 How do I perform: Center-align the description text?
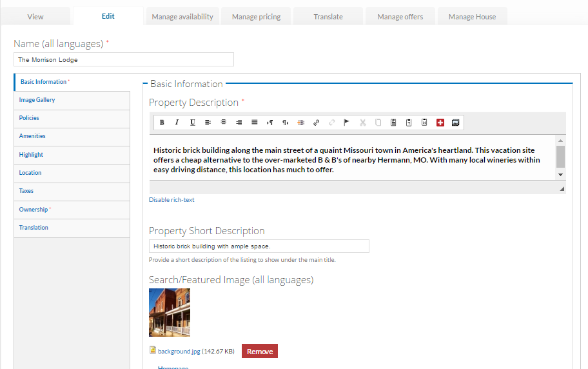click(x=224, y=123)
